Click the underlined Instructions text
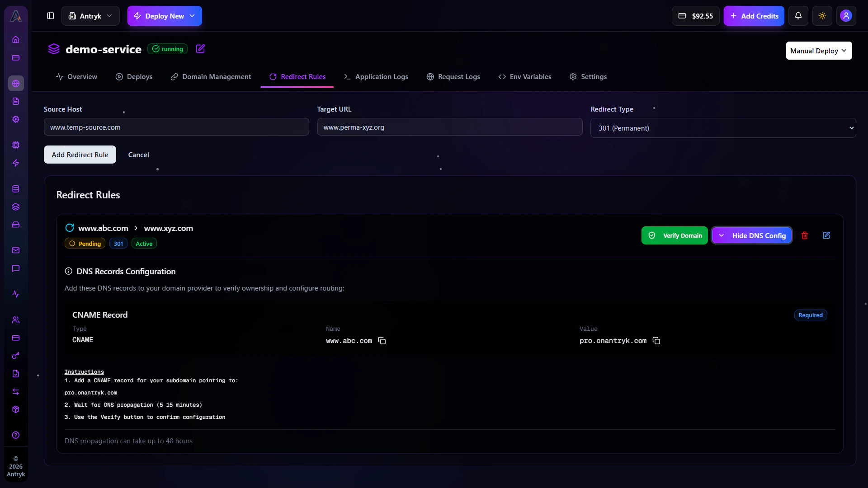Screen dimensions: 868x488 click(x=84, y=372)
